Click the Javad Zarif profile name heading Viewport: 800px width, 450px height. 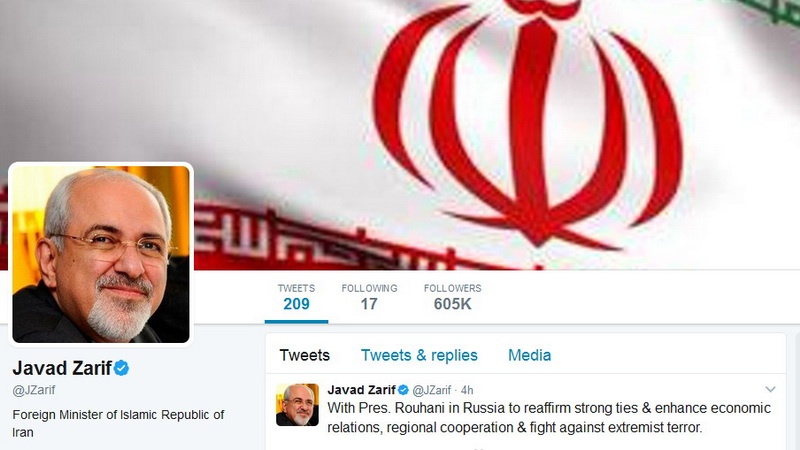point(62,368)
